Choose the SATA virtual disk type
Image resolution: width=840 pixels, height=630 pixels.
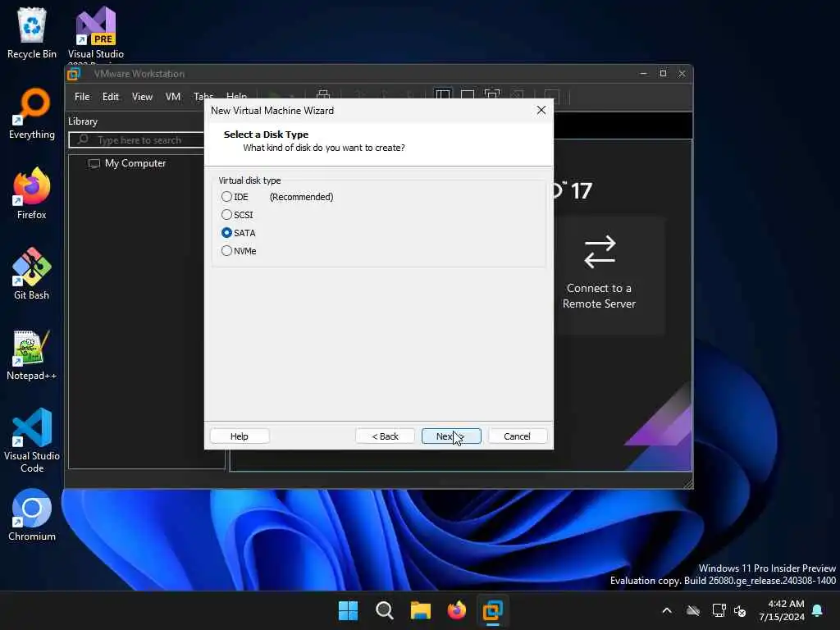coord(226,232)
